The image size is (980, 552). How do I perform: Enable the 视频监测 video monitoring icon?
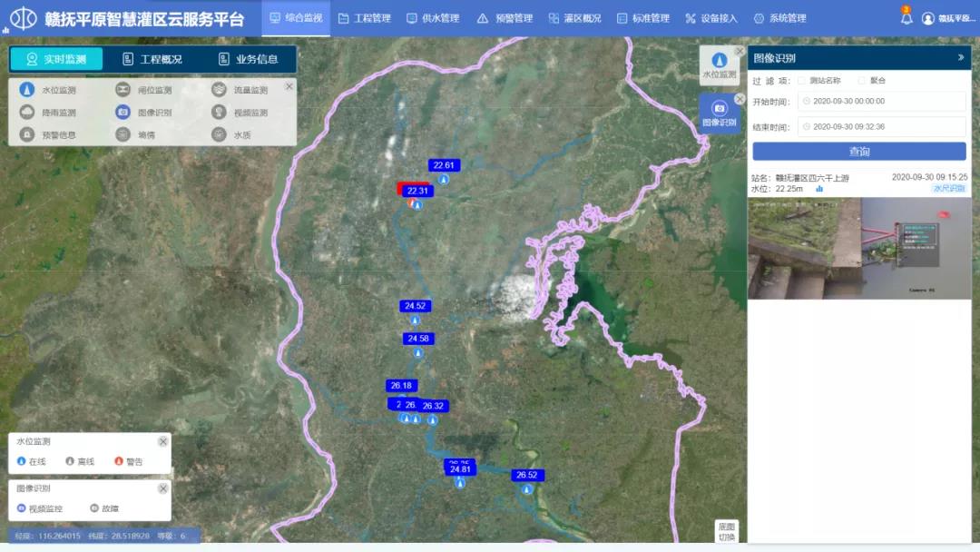coord(219,113)
